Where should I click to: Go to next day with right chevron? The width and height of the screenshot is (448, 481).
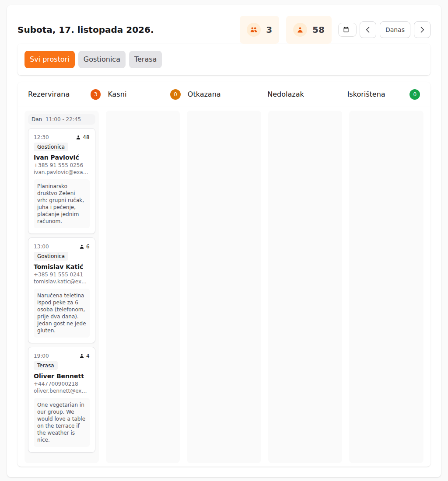coord(422,30)
